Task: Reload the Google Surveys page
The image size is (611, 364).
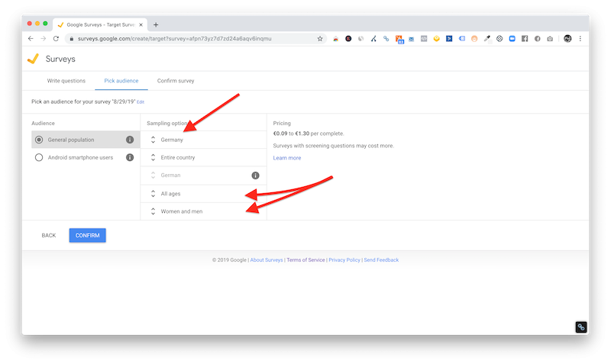Action: pos(56,39)
